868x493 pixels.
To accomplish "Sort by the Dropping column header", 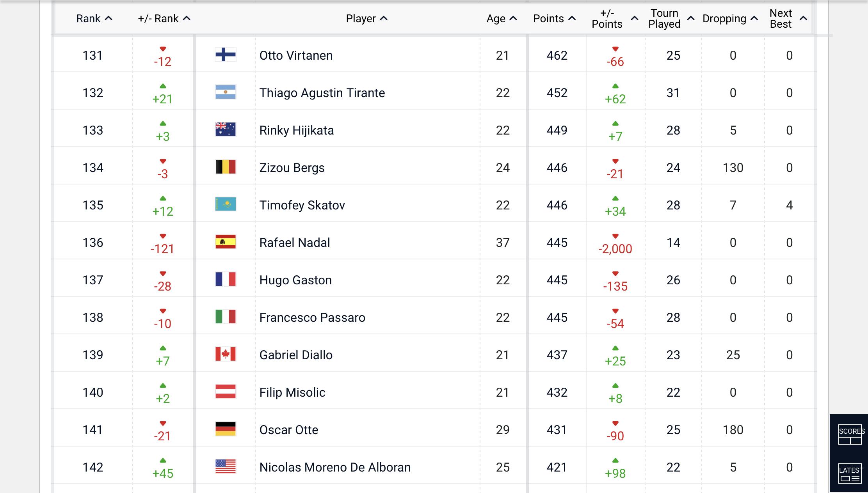I will [730, 19].
